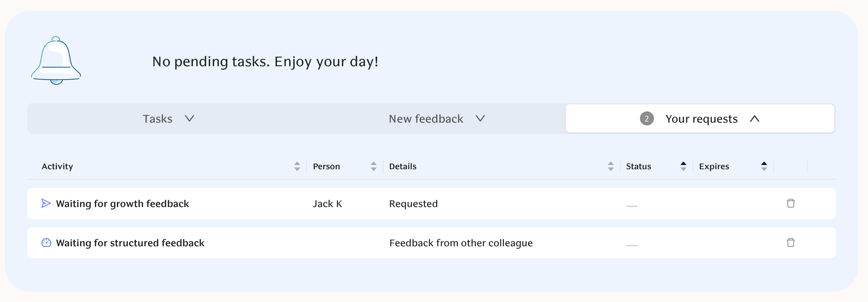Click the Activity column header
The width and height of the screenshot is (868, 302).
coord(58,166)
